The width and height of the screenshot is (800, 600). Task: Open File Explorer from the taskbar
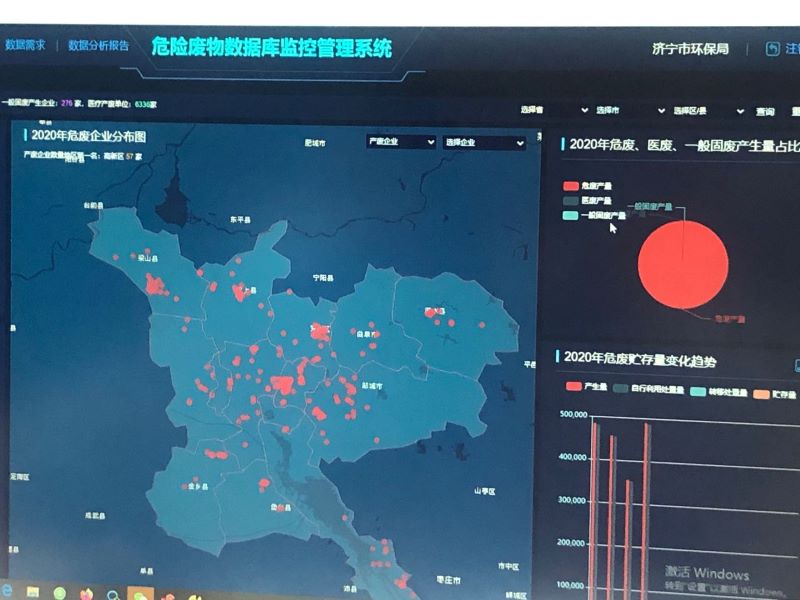tap(33, 593)
